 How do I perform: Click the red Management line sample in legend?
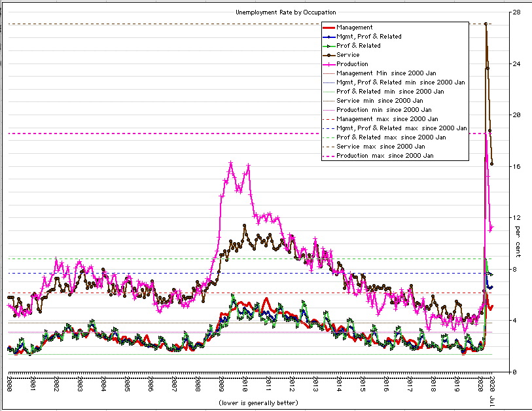[x=329, y=27]
